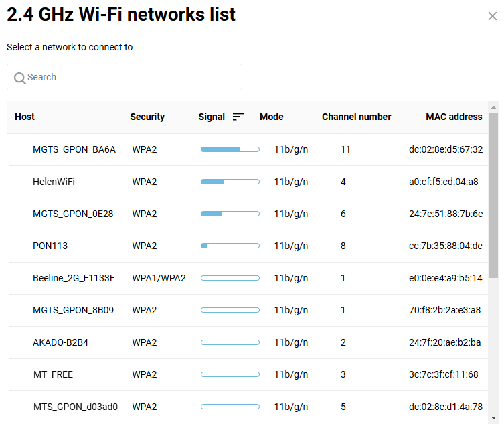This screenshot has width=504, height=428.
Task: Close the Wi-Fi networks list dialog
Action: 492,16
